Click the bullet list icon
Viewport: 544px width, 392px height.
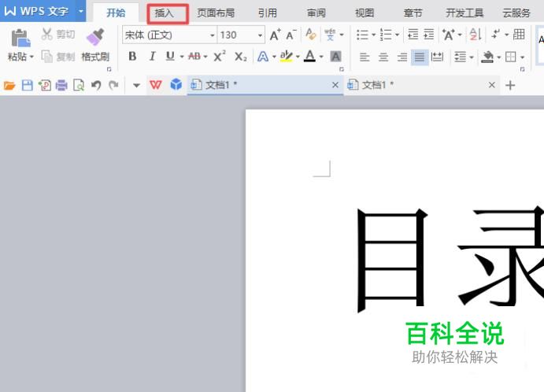pos(363,35)
